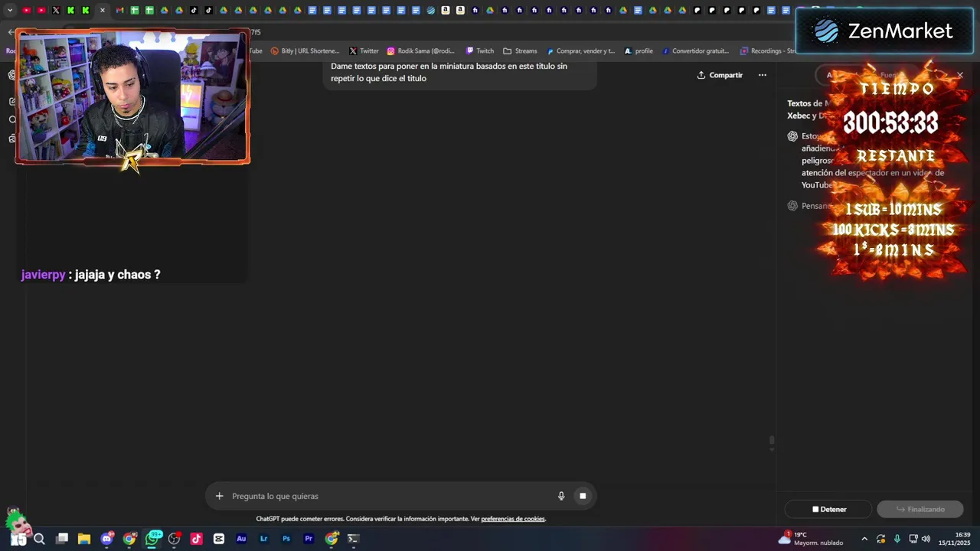Open Windows Search from the taskbar

40,539
